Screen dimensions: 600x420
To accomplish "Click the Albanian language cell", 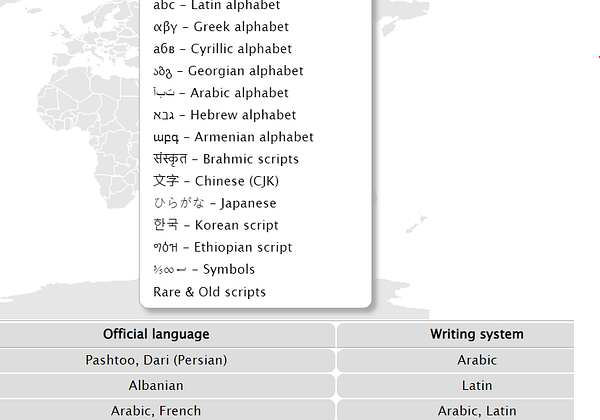I will (156, 385).
